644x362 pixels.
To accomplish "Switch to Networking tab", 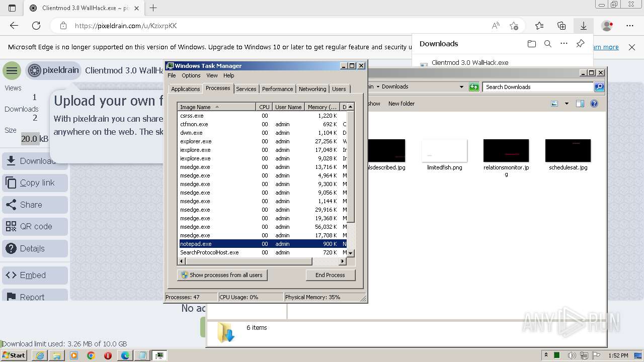I will pos(312,89).
